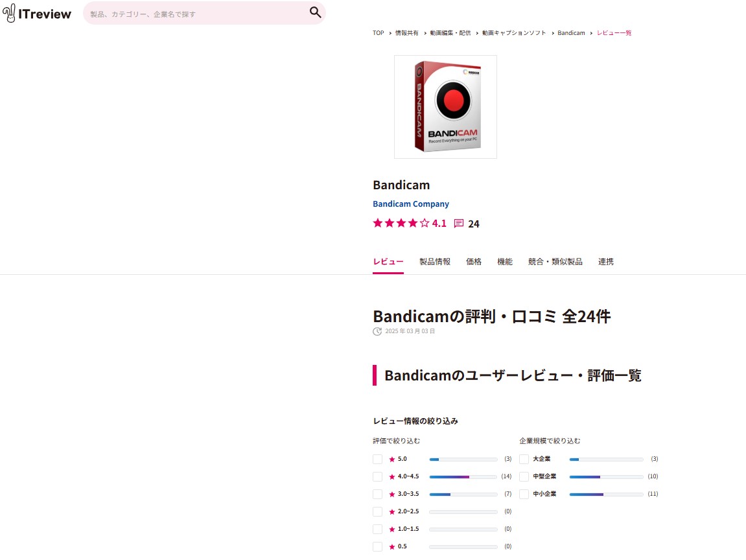The width and height of the screenshot is (746, 560).
Task: Check the 1.0~1.5 rating filter
Action: pos(377,529)
